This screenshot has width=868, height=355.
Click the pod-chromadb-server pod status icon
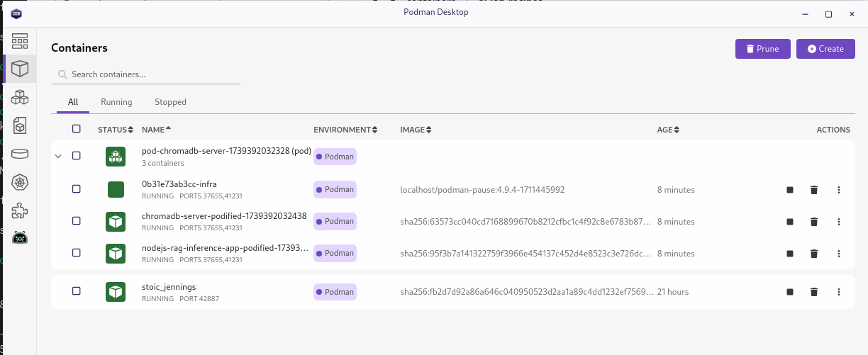tap(116, 157)
